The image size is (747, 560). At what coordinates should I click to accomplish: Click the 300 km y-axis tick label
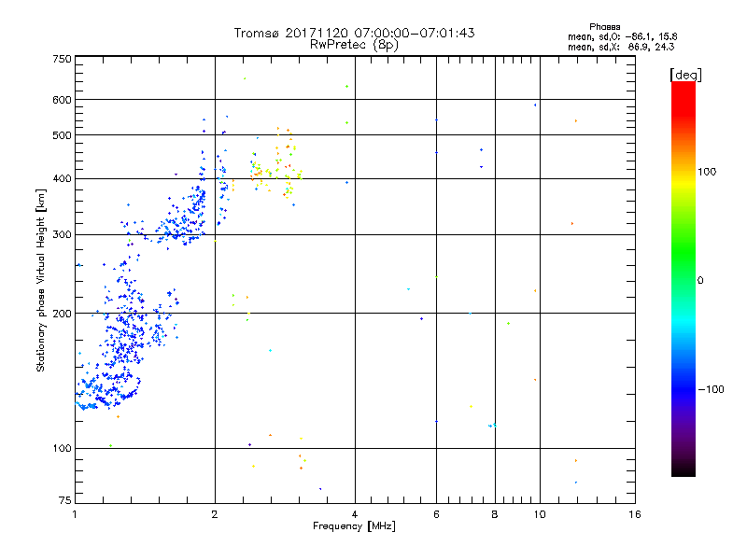(62, 235)
